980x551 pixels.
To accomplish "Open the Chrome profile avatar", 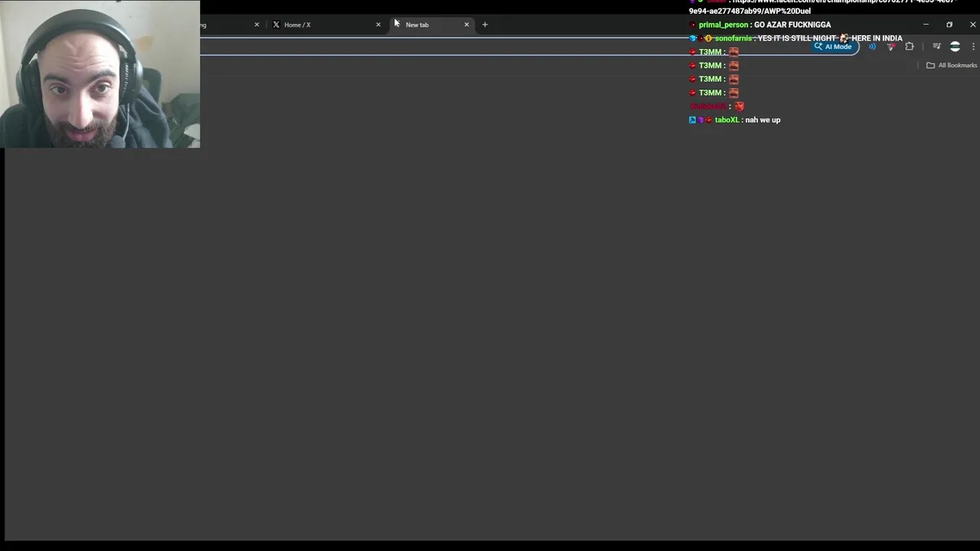I will pos(955,47).
